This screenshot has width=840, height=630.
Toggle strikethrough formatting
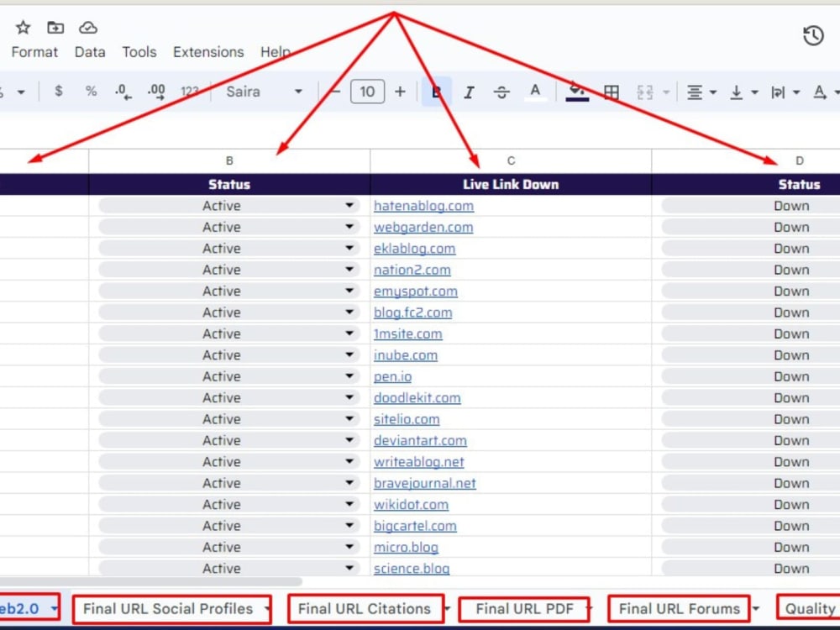[x=501, y=92]
